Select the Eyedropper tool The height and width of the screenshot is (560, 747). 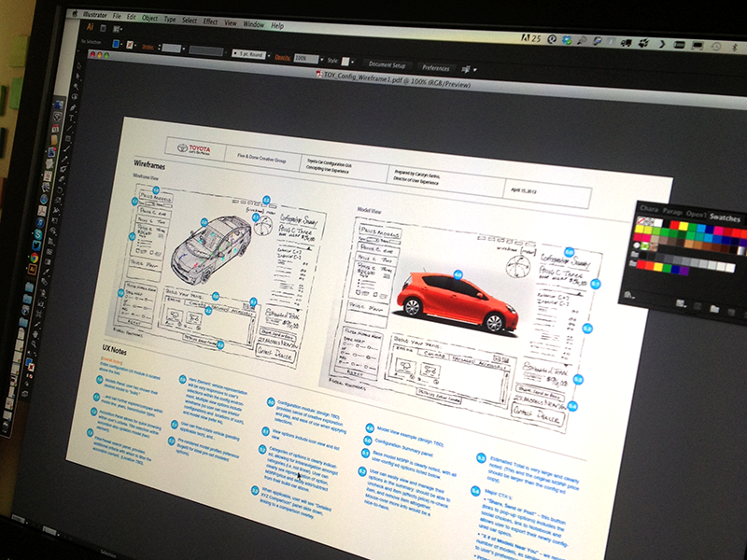coord(46,272)
